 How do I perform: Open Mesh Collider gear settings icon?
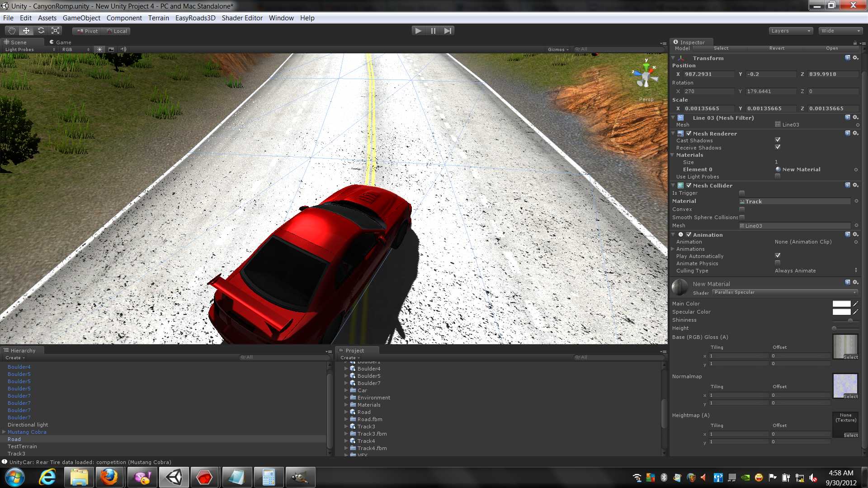pyautogui.click(x=855, y=185)
